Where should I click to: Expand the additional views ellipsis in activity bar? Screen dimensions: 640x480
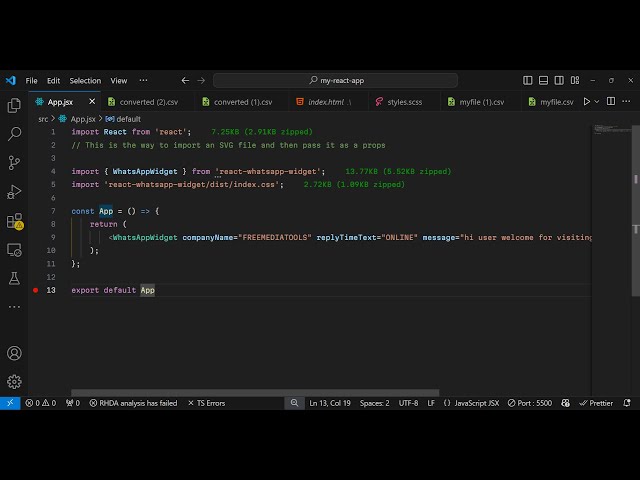[14, 306]
